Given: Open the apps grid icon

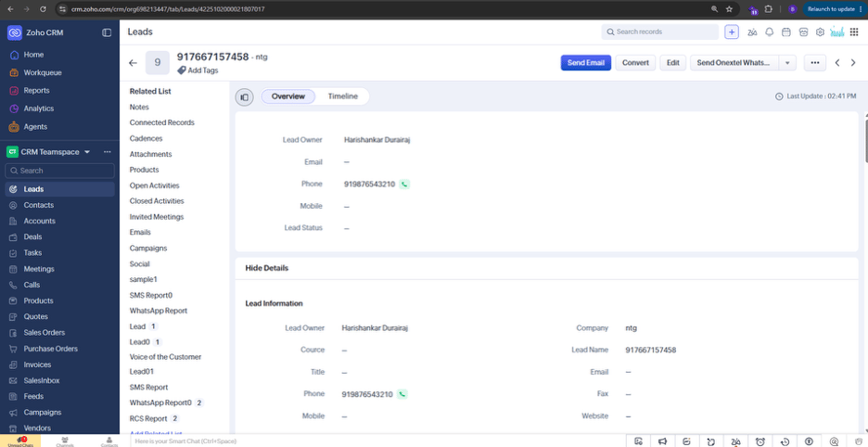Looking at the screenshot, I should coord(853,32).
